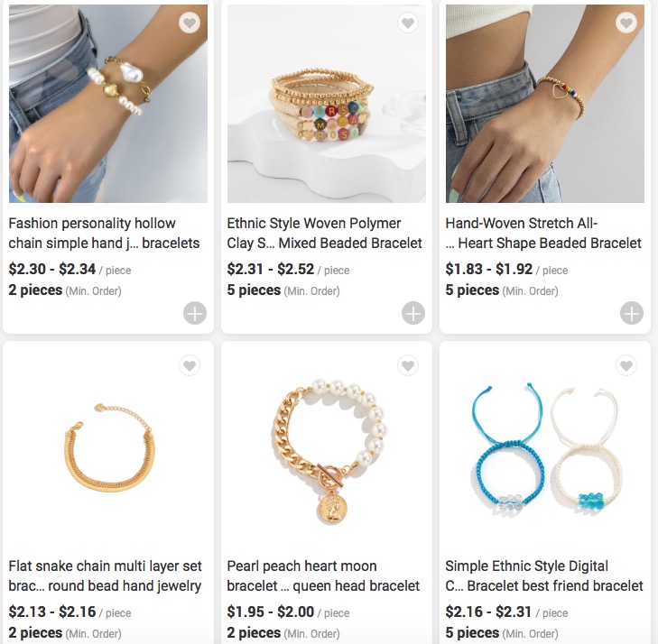View the gold snake chain bracelet image
Screen dimensions: 658x644
point(108,446)
